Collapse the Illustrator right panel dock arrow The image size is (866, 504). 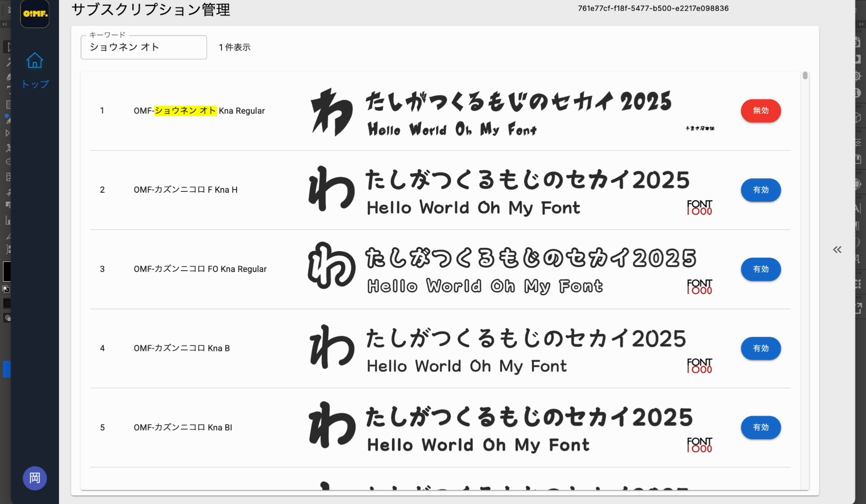tap(861, 24)
